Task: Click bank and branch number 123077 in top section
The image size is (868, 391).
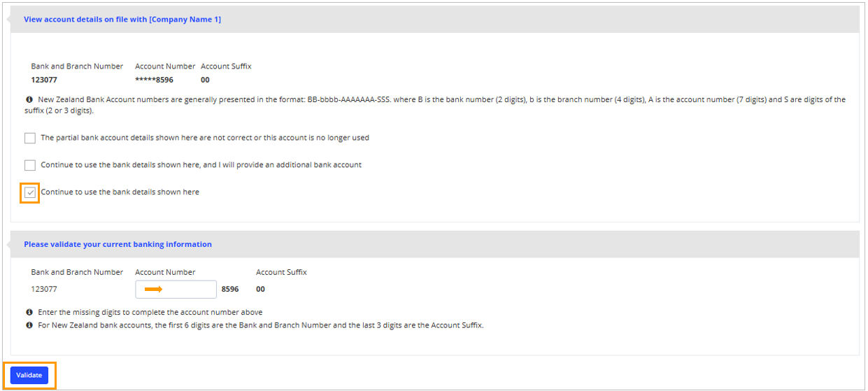Action: click(44, 80)
